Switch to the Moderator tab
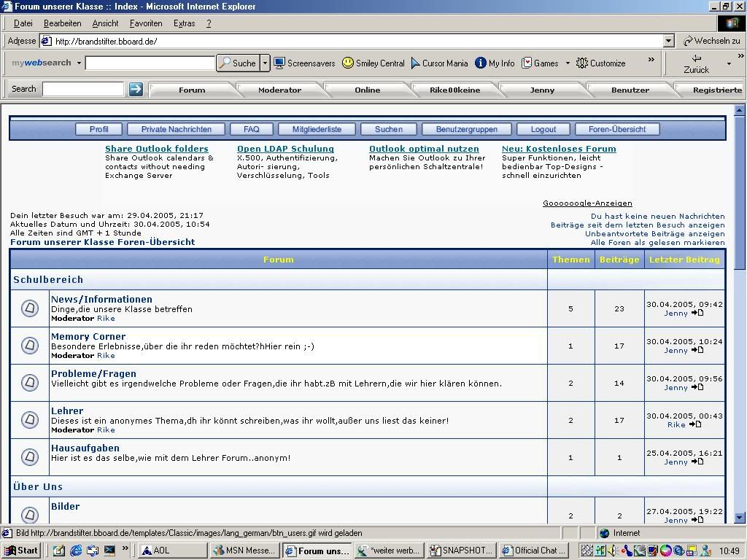 tap(279, 90)
